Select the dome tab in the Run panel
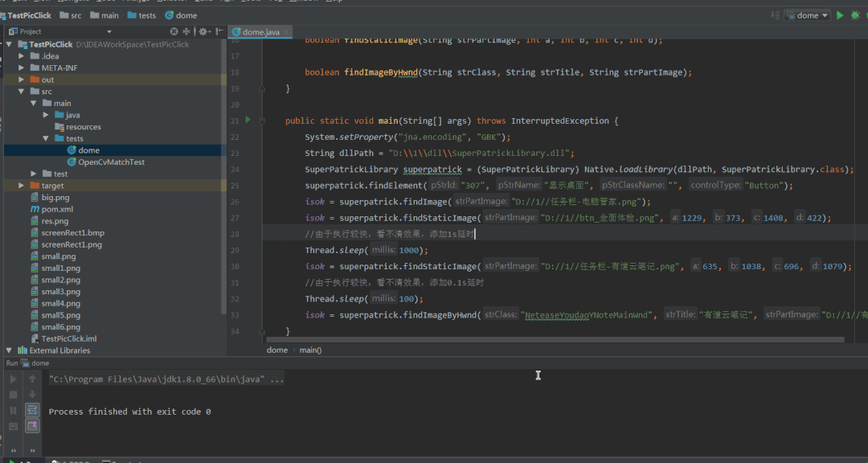This screenshot has width=868, height=463. tap(35, 363)
